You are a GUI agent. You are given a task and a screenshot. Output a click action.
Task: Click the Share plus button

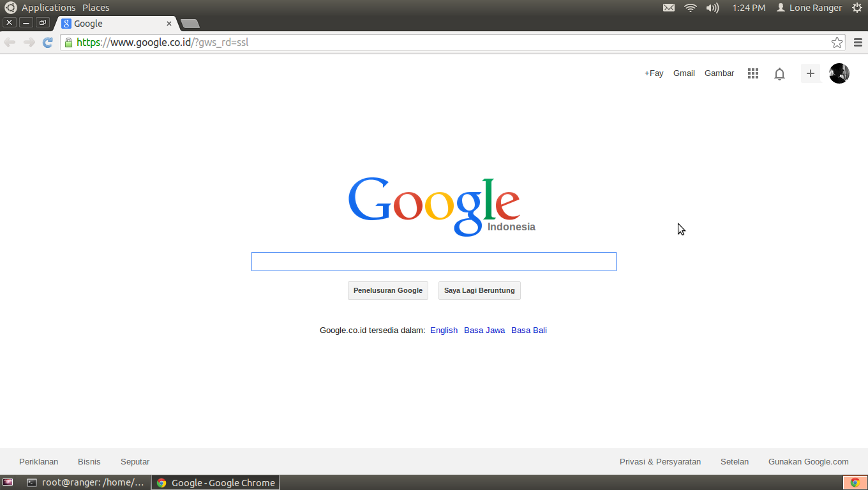pyautogui.click(x=811, y=73)
